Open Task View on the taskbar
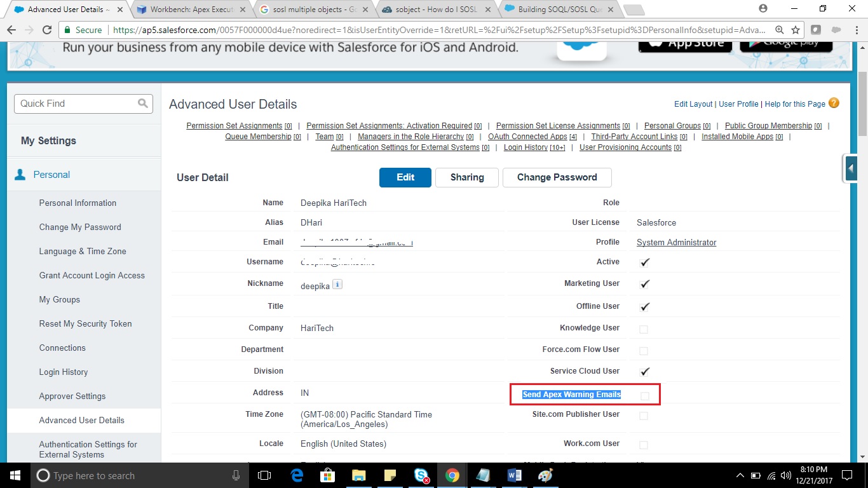The width and height of the screenshot is (868, 488). pyautogui.click(x=264, y=475)
